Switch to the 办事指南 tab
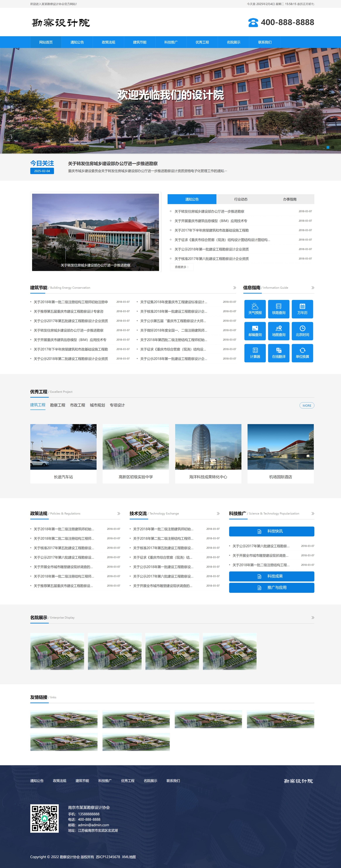This screenshot has width=341, height=868. [x=290, y=199]
